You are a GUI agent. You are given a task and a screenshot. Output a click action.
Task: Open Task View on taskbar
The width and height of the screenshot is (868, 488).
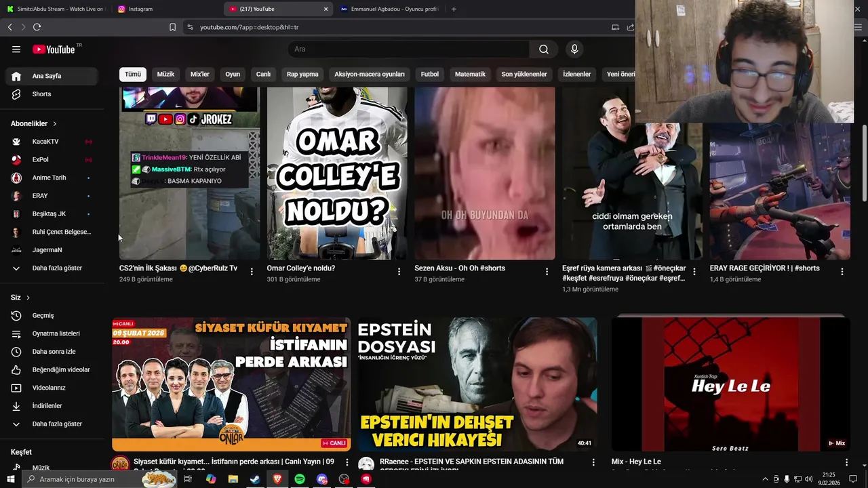click(188, 479)
